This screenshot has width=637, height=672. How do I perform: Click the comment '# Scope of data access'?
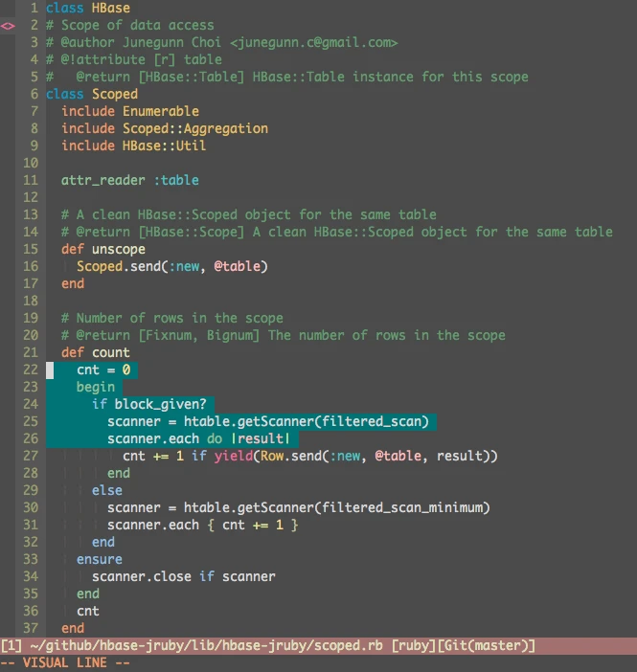click(x=130, y=25)
